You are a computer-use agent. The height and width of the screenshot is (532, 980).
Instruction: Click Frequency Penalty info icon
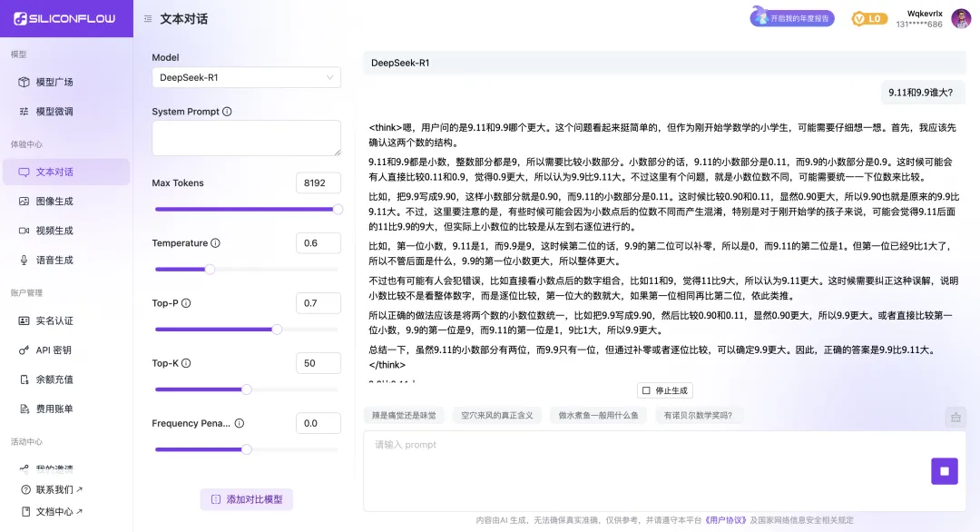[x=239, y=423]
